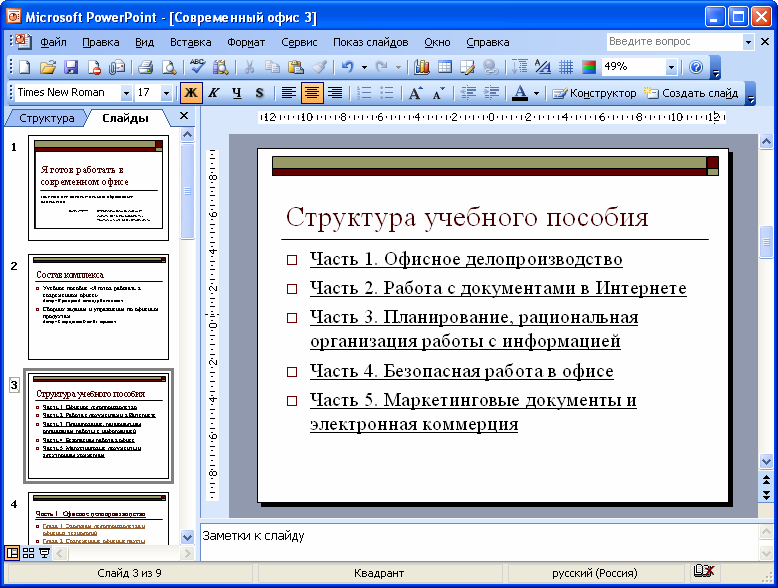Screen dimensions: 778x588
Task: Expand font color dropdown arrow
Action: (x=536, y=93)
